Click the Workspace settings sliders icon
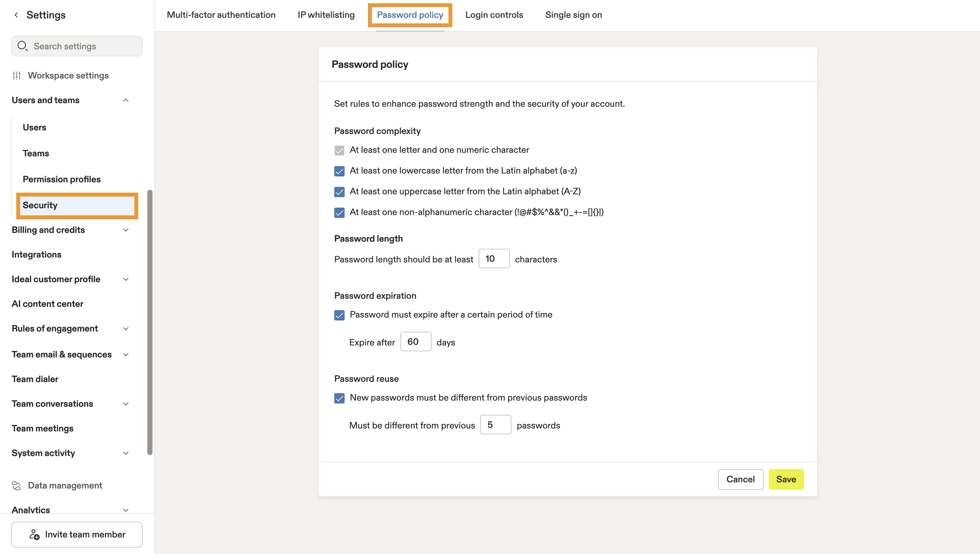The image size is (980, 554). point(17,75)
